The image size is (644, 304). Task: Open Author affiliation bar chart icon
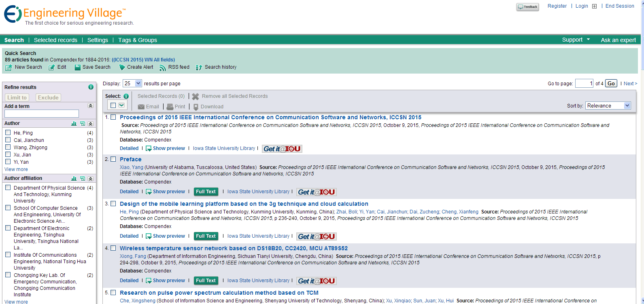point(74,178)
